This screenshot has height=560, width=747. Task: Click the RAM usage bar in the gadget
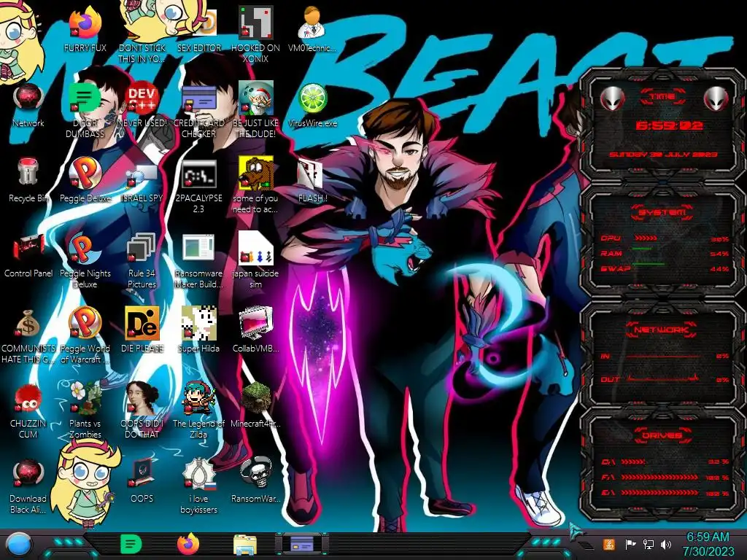pyautogui.click(x=642, y=249)
